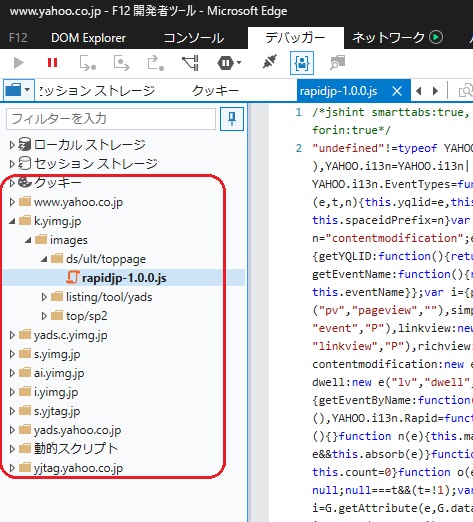Click the Continue (play) debugger button

(18, 63)
